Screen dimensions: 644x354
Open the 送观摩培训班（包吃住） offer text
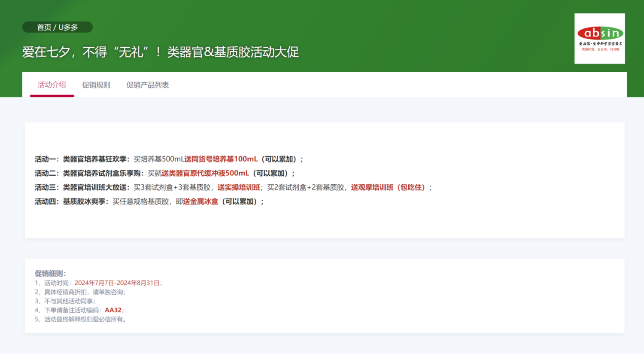pos(388,187)
